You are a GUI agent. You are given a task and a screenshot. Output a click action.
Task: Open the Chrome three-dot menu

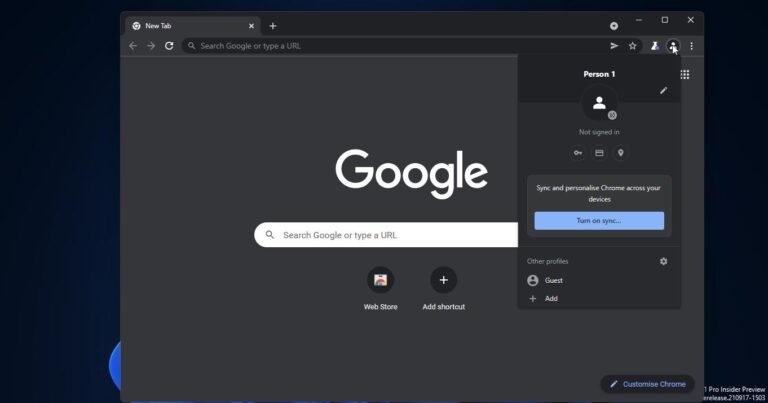point(691,46)
